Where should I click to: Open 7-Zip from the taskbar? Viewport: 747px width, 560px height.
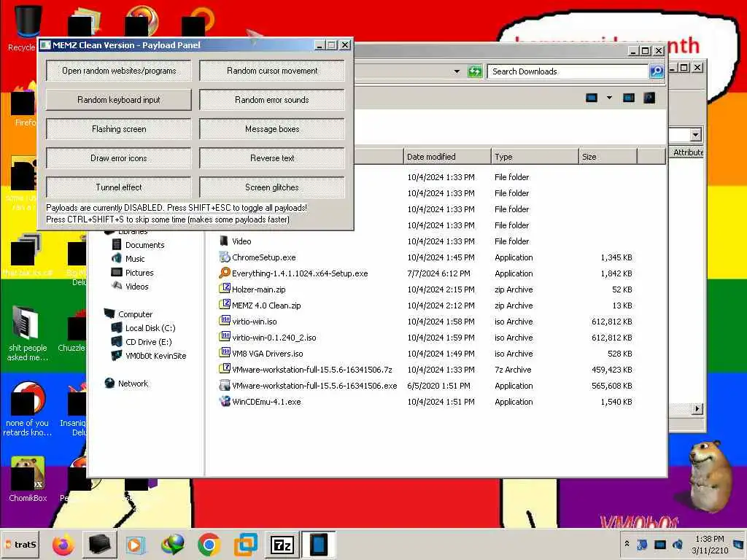tap(282, 545)
